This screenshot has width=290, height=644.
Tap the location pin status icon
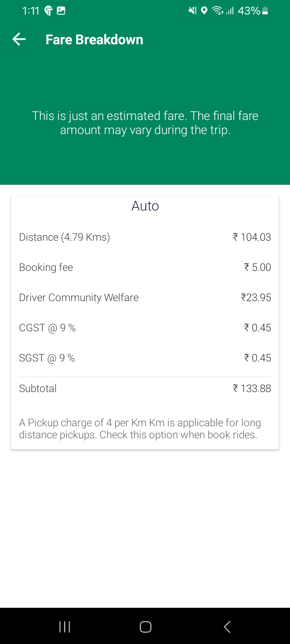204,11
